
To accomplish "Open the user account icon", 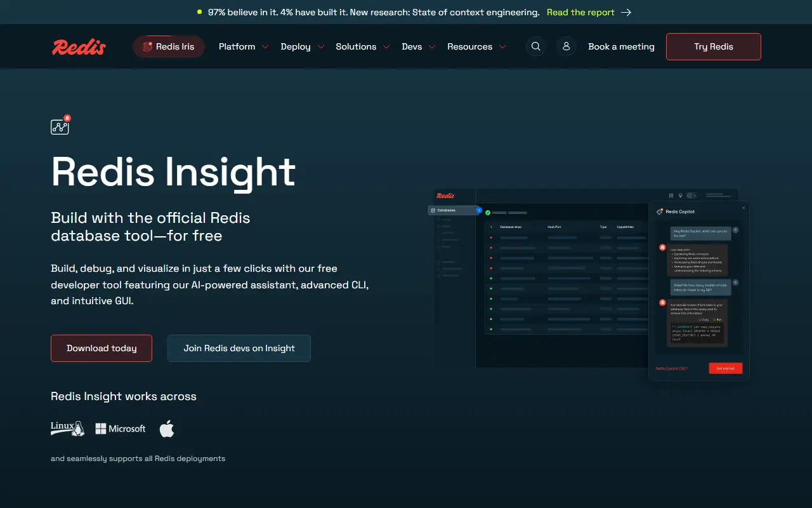I will click(x=566, y=46).
